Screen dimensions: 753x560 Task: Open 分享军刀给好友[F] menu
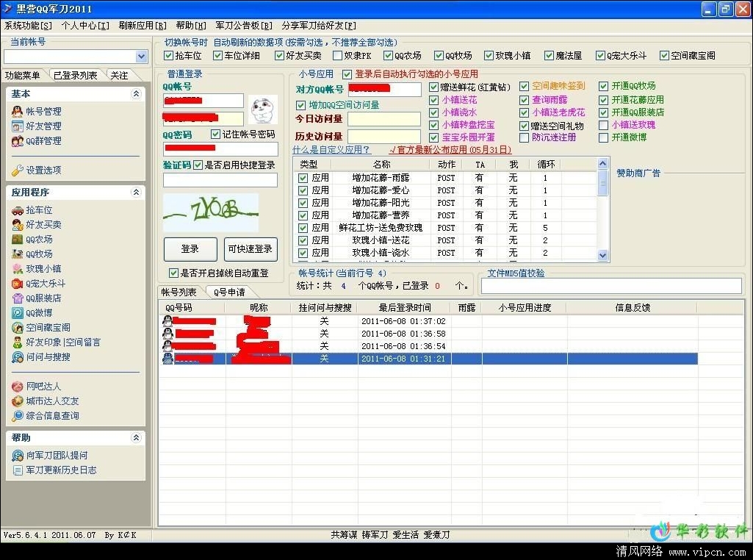(x=319, y=26)
